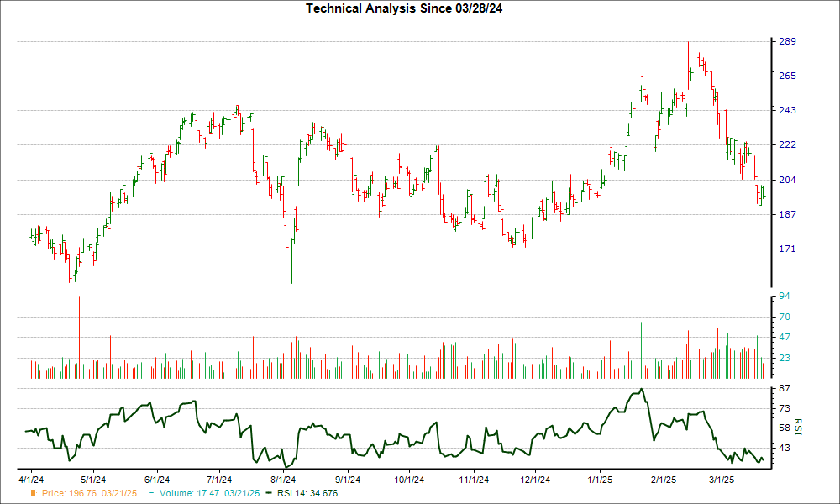The width and height of the screenshot is (840, 504).
Task: Click the 289 price axis label
Action: [x=785, y=41]
